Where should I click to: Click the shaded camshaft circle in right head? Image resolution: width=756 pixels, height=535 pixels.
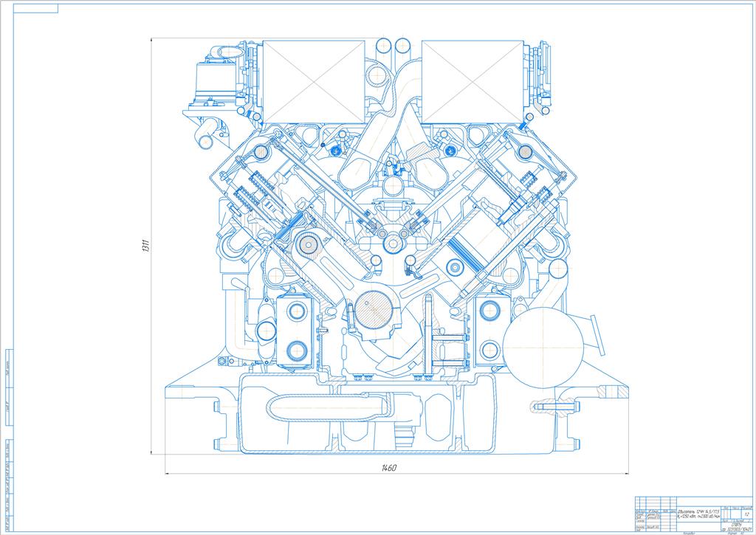tap(525, 152)
